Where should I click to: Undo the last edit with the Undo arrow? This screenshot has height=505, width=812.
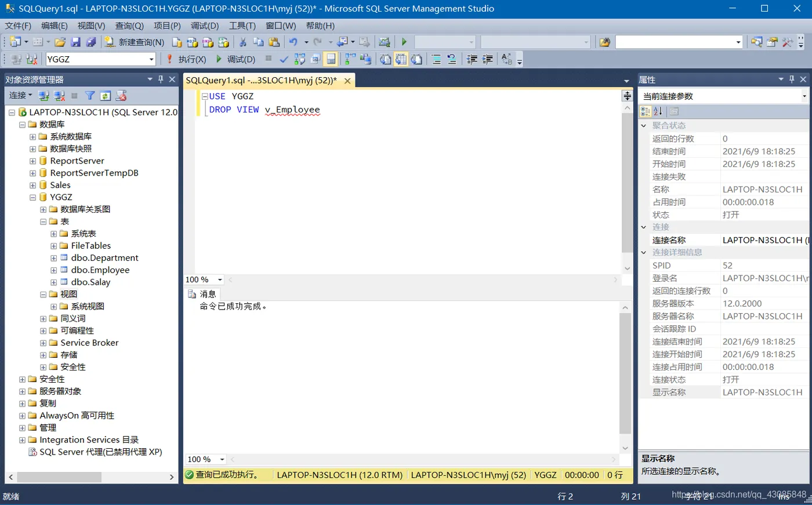(x=293, y=42)
